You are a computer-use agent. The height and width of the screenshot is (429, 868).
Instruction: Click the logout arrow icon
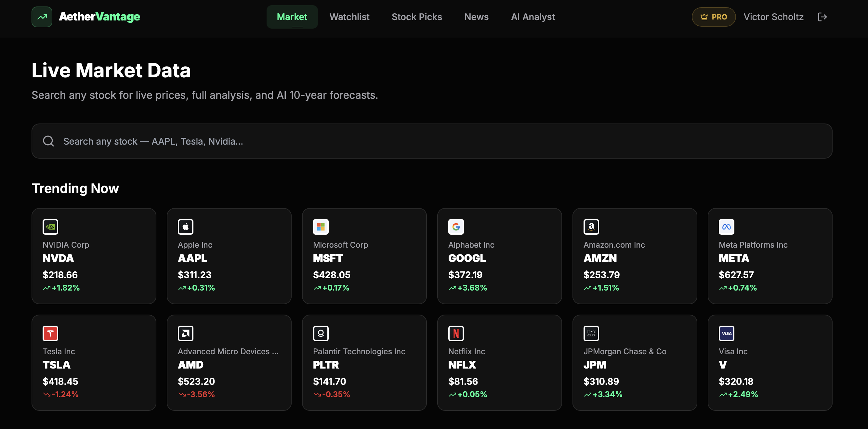[x=822, y=17]
